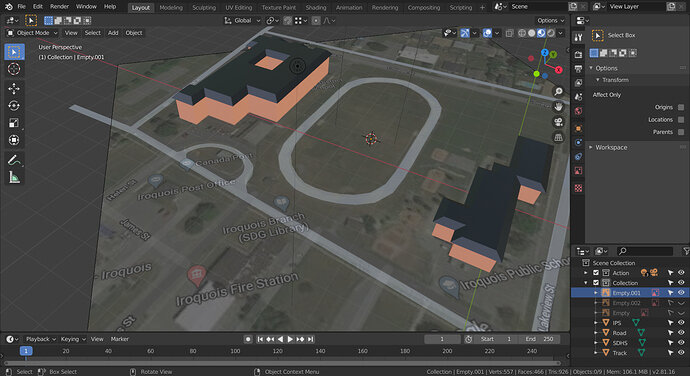690x376 pixels.
Task: Toggle camera view icon in viewport
Action: click(x=558, y=122)
